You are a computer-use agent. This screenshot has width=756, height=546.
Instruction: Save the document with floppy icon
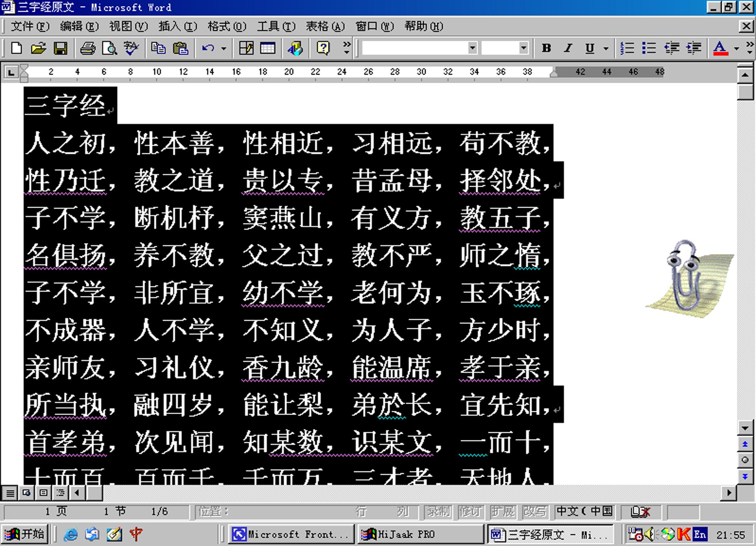tap(60, 48)
